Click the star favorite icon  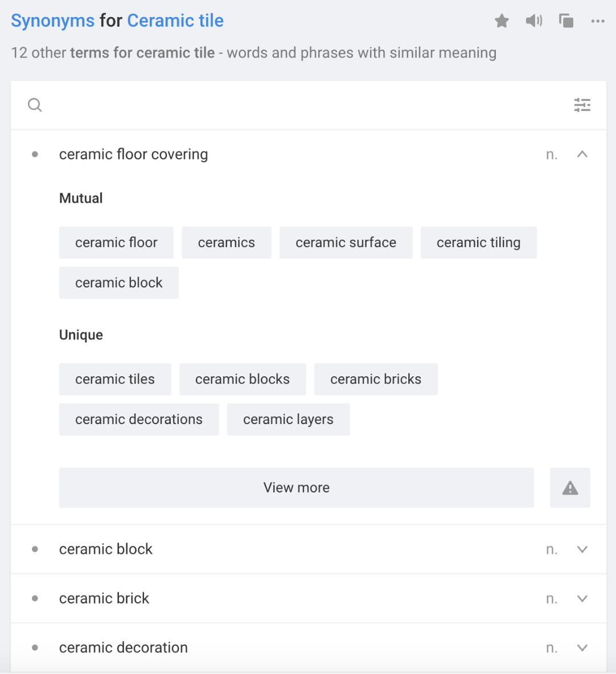click(502, 21)
